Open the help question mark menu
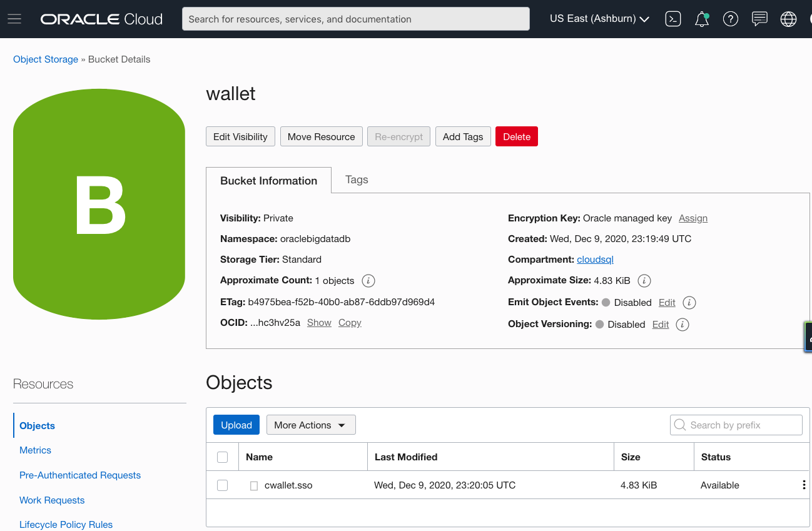The image size is (812, 531). (x=730, y=19)
